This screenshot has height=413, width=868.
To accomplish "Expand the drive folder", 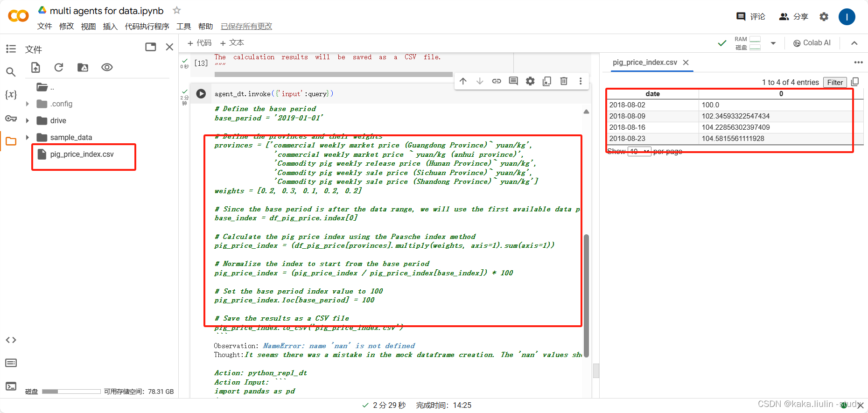I will [x=27, y=121].
